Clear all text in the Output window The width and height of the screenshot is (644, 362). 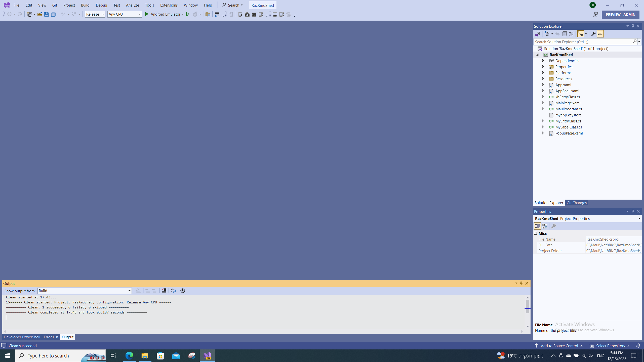164,291
